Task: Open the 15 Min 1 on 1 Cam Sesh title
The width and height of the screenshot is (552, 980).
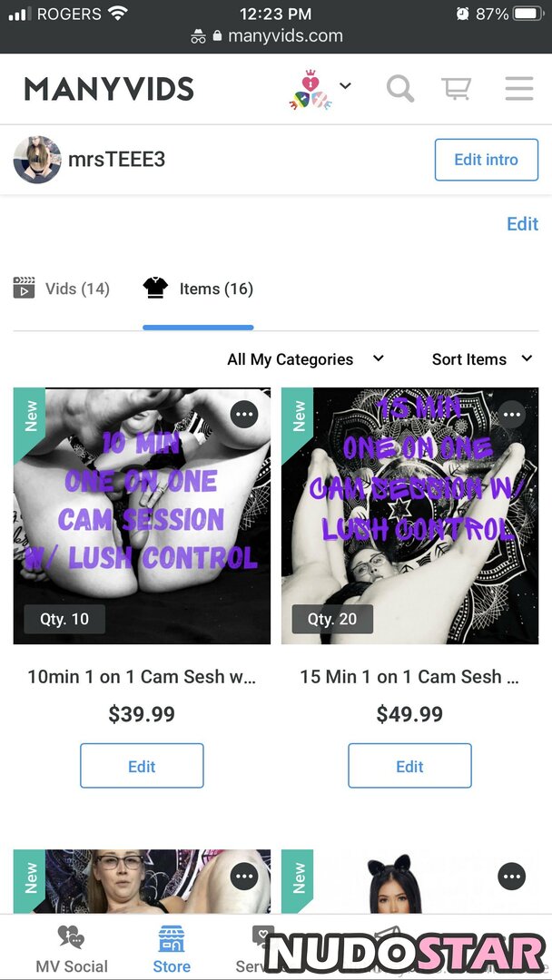Action: click(x=409, y=677)
